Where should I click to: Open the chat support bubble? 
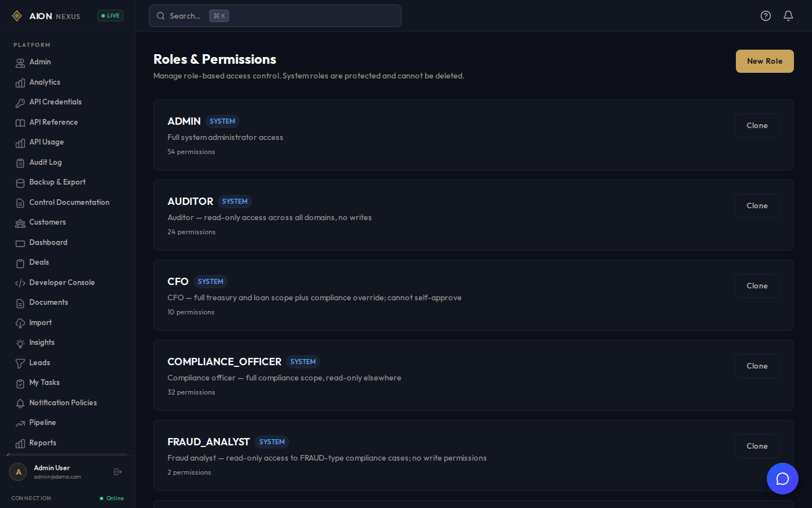click(x=783, y=479)
